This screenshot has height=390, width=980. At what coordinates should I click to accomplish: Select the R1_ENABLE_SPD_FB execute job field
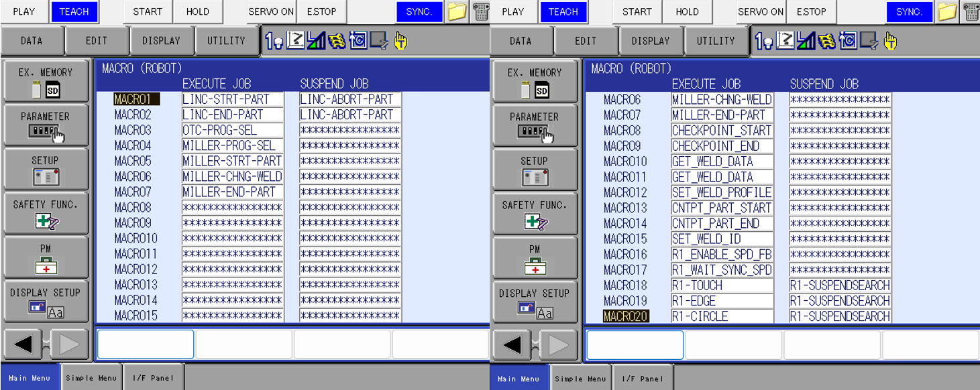click(722, 255)
